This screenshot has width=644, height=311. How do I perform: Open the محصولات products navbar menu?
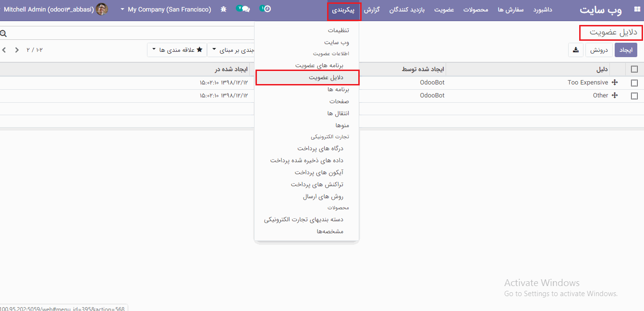(x=476, y=10)
